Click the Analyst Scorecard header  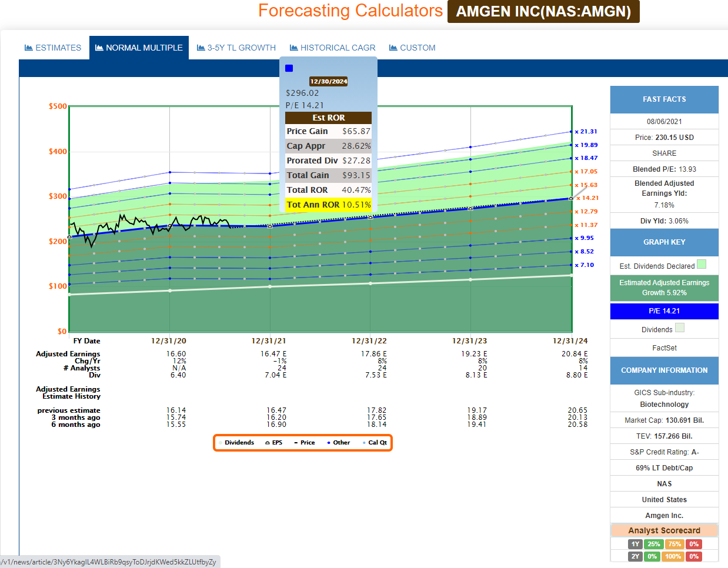click(664, 530)
